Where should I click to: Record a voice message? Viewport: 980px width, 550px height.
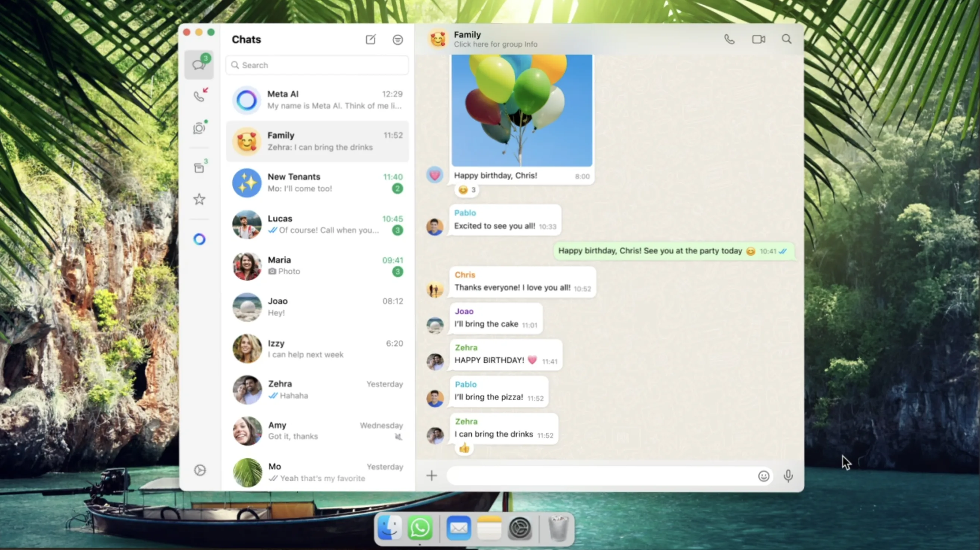788,476
